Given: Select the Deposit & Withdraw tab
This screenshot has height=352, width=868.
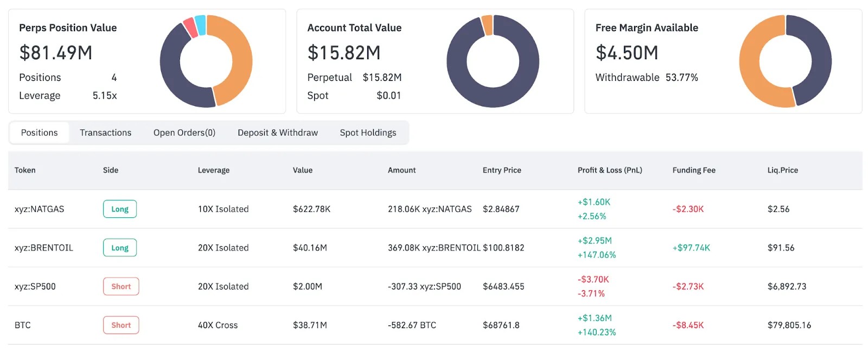Looking at the screenshot, I should 277,133.
